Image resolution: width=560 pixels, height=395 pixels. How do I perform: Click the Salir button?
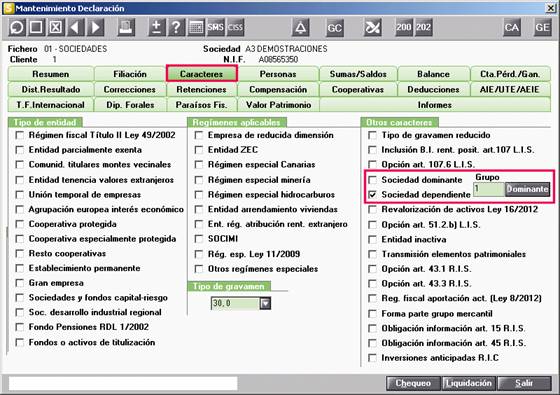coord(524,383)
